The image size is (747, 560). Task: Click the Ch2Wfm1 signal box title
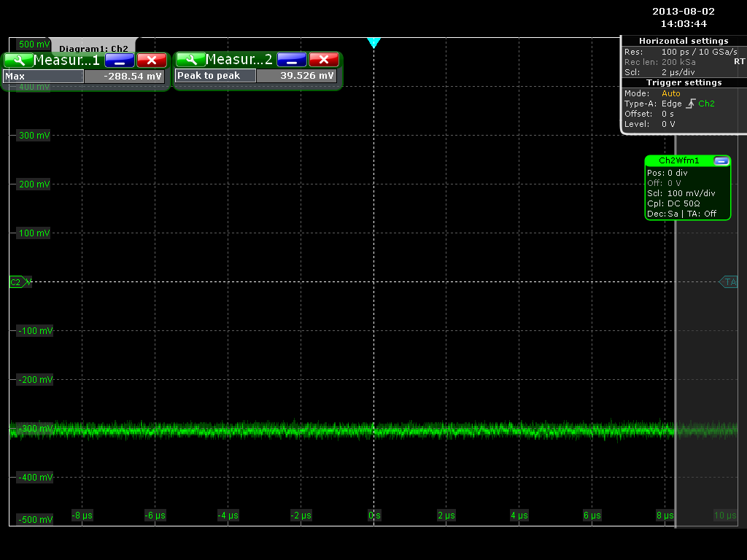(678, 160)
